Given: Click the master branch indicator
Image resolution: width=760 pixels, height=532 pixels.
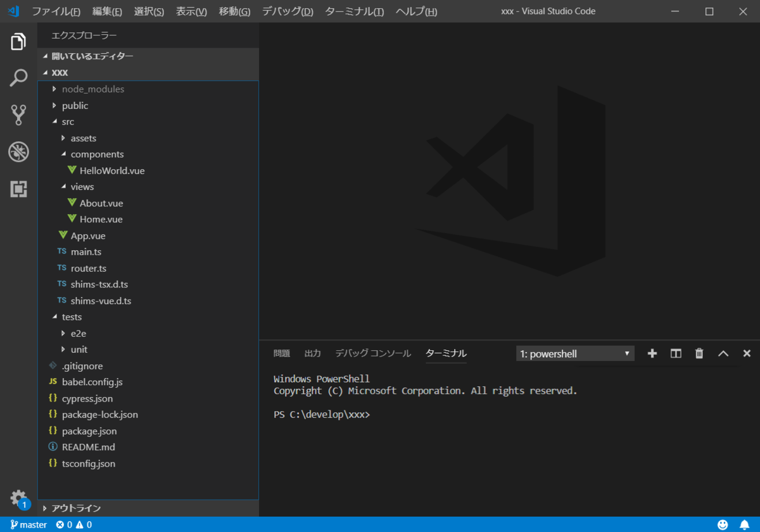Looking at the screenshot, I should (28, 524).
